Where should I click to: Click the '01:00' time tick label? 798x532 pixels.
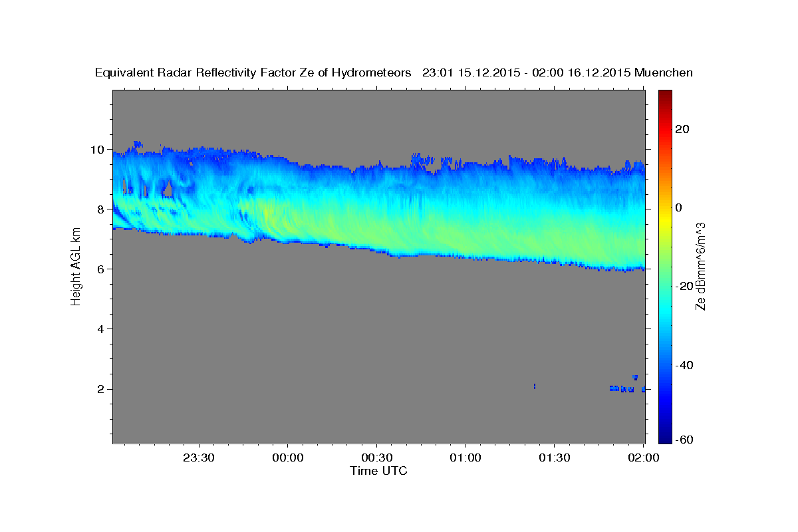point(465,458)
